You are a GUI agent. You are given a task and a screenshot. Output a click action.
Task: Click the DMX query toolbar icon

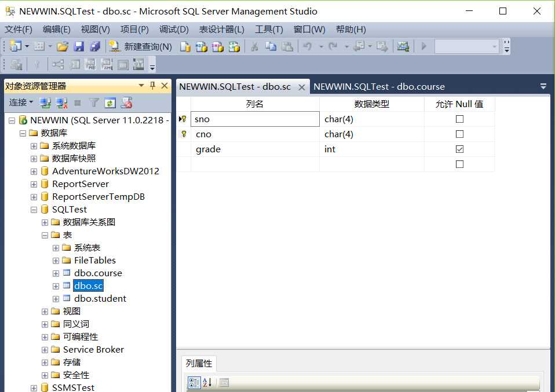[x=218, y=46]
